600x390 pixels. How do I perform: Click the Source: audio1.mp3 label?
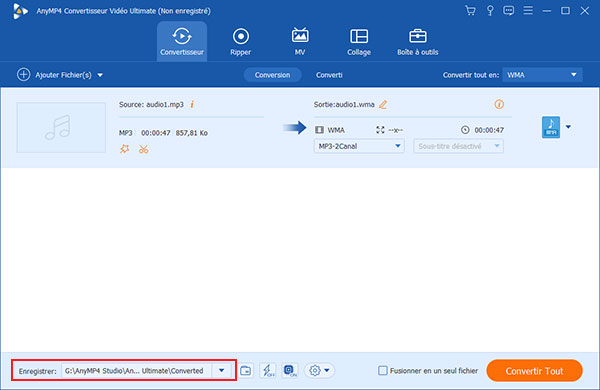[x=151, y=104]
